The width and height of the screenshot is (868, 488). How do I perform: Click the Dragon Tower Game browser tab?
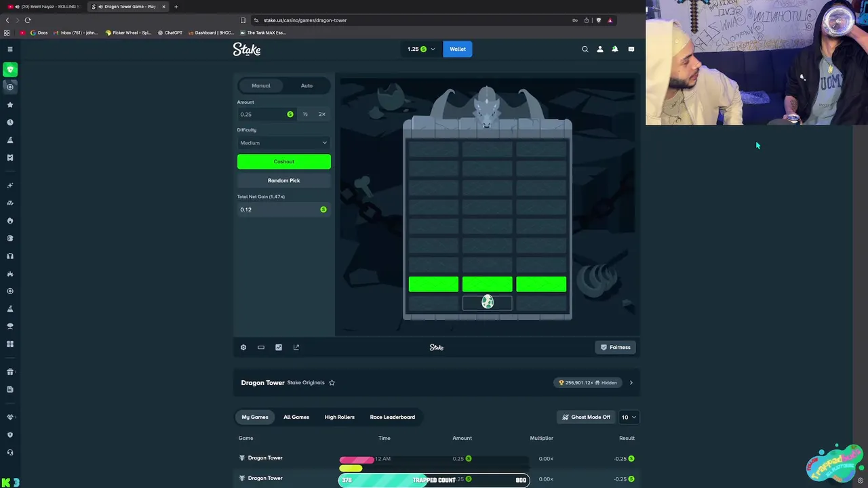coord(127,7)
